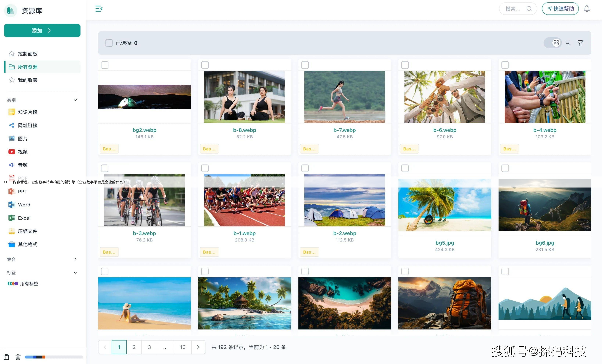
Task: Switch to grid view layout
Action: 556,43
